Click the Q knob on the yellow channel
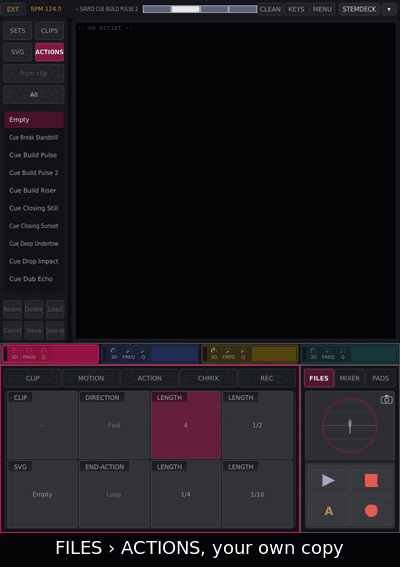Viewport: 400px width, 567px height. click(x=243, y=350)
